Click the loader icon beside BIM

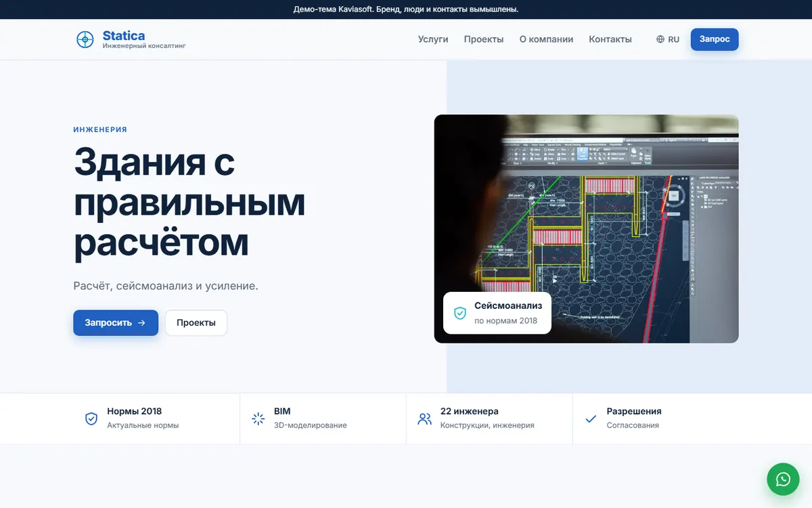pyautogui.click(x=258, y=419)
